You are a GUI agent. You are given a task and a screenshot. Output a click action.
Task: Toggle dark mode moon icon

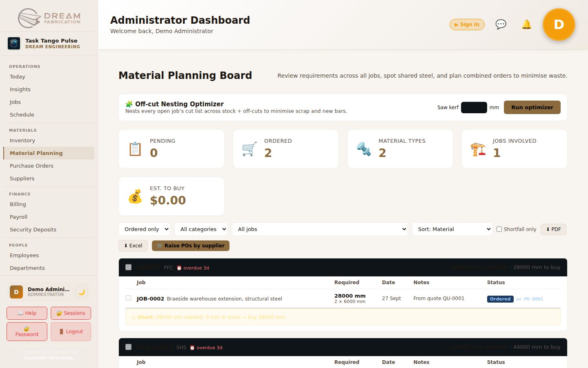[x=82, y=292]
